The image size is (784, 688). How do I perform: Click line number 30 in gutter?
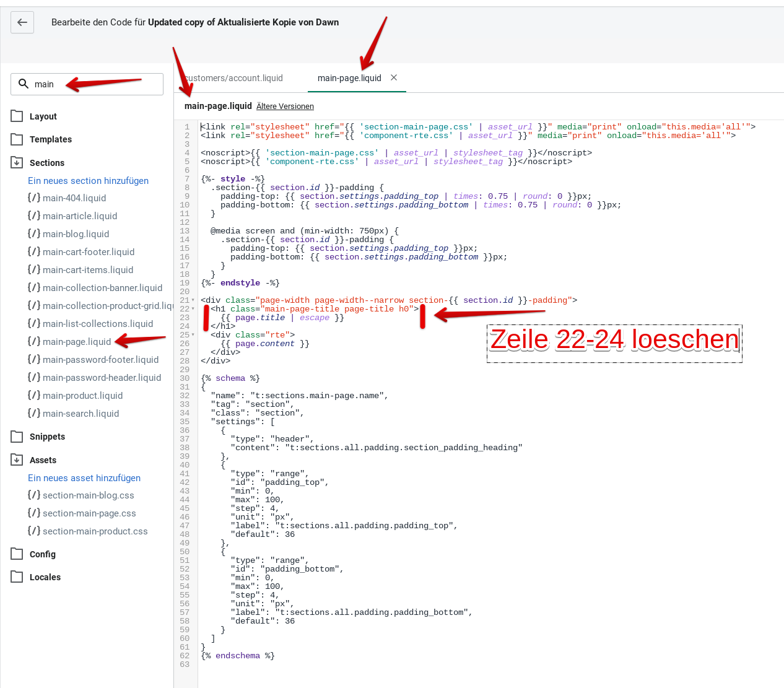[x=185, y=378]
